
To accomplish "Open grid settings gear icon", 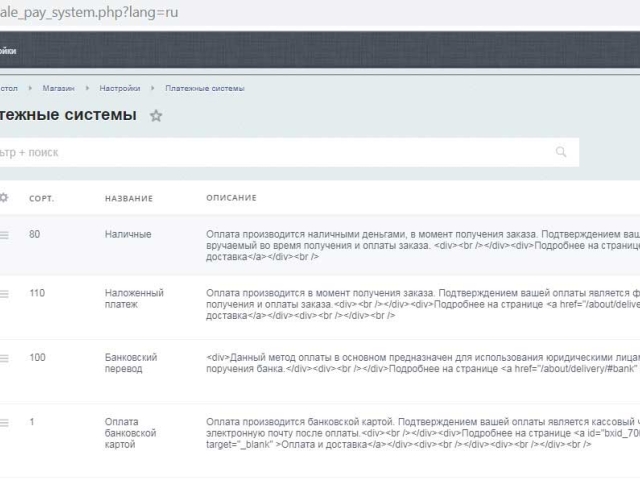I will tap(4, 198).
